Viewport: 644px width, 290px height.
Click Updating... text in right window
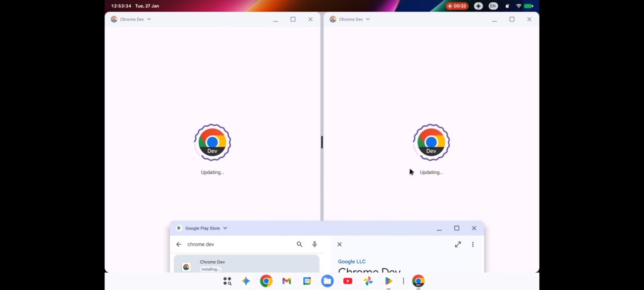point(431,173)
